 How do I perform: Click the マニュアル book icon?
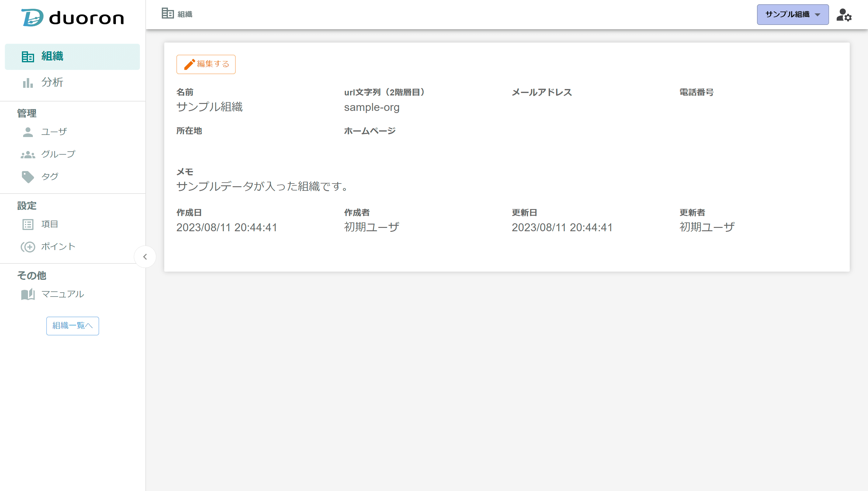(28, 294)
